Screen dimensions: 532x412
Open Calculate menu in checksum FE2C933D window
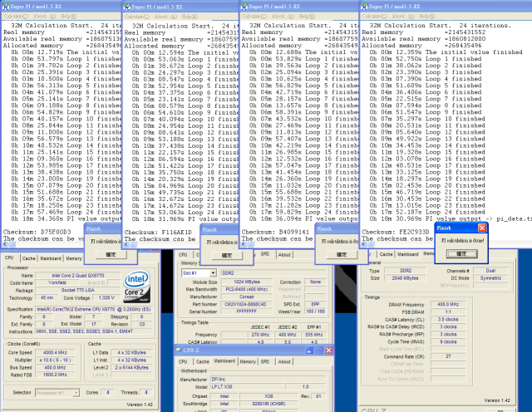click(375, 17)
